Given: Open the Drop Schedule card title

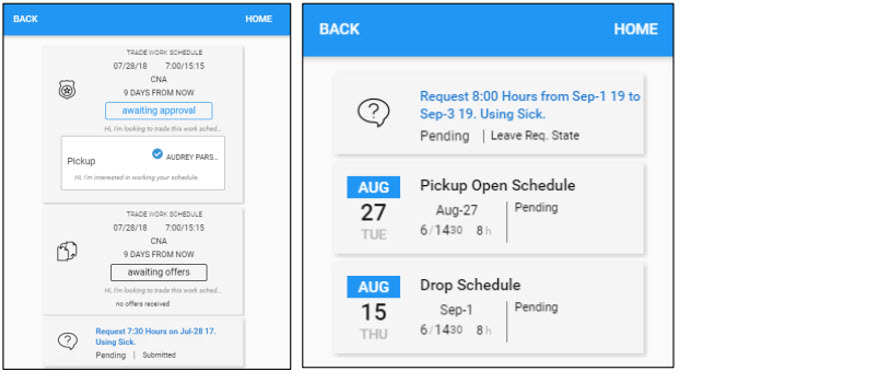Looking at the screenshot, I should coord(470,285).
